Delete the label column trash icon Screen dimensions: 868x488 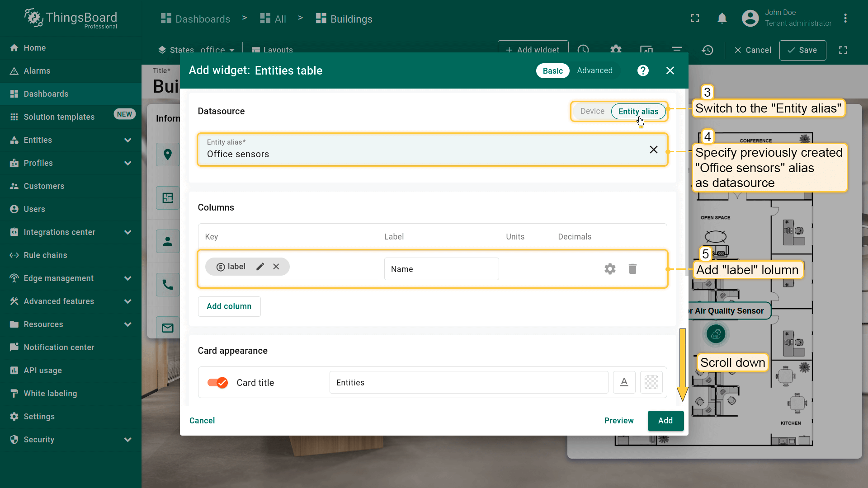632,269
